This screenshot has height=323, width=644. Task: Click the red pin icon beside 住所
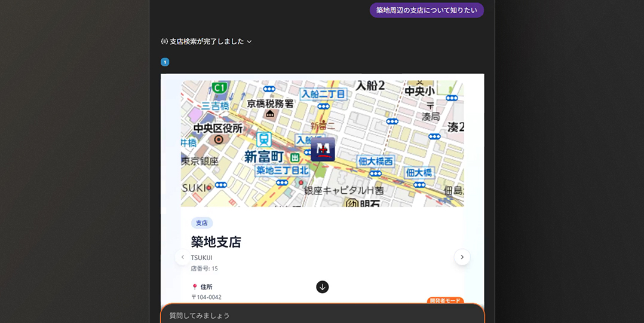pos(195,287)
